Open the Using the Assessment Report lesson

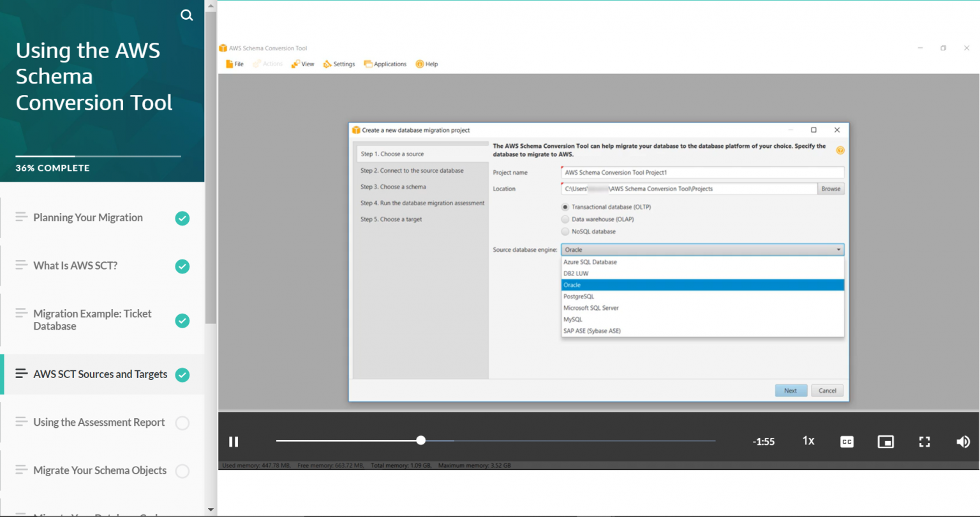pos(99,422)
